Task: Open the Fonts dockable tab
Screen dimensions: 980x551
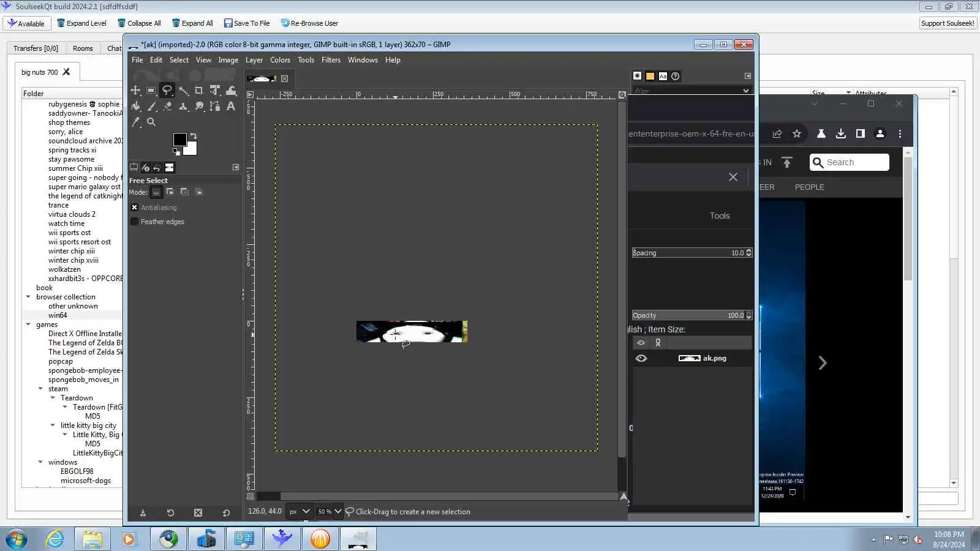Action: pos(663,76)
